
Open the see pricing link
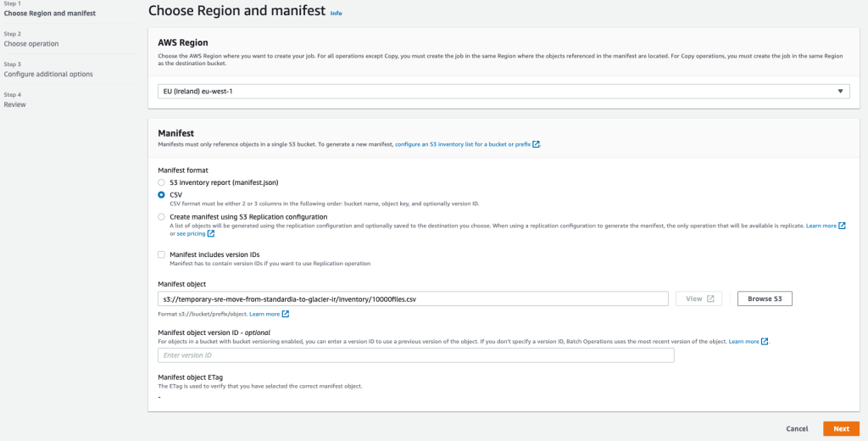tap(191, 234)
